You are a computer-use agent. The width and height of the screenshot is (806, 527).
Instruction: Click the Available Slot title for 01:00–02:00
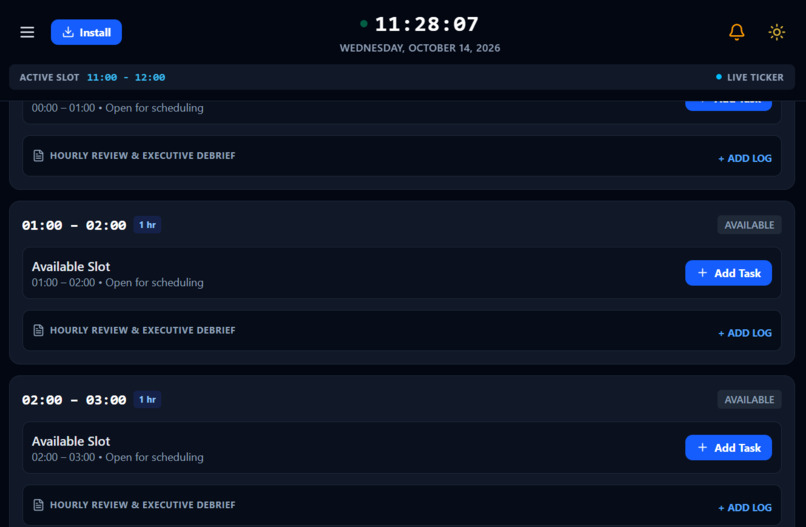click(71, 267)
